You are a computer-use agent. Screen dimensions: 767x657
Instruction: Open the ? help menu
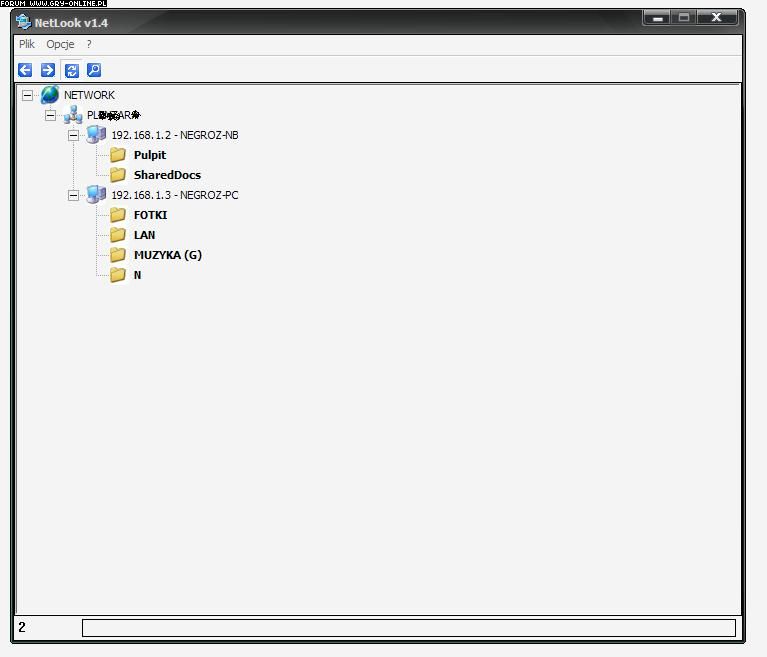pos(89,44)
